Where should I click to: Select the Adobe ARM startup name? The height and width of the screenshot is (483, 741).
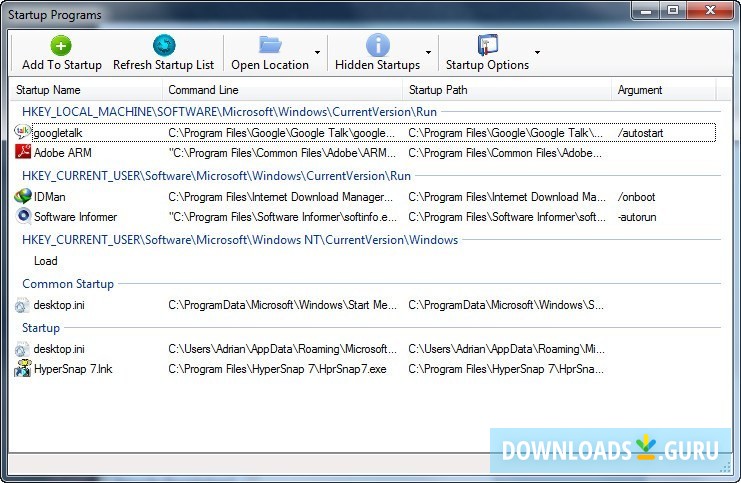(x=63, y=153)
